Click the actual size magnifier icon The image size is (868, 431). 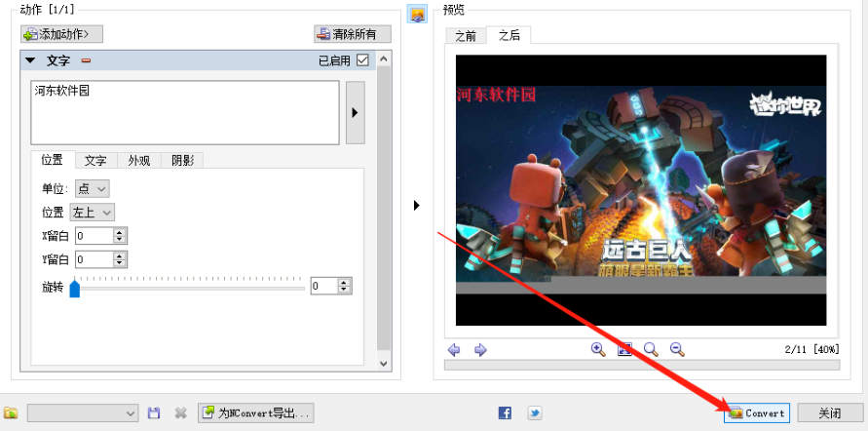(651, 349)
